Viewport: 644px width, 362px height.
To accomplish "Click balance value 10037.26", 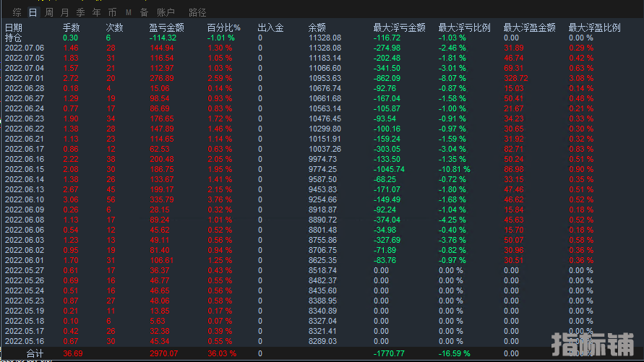I will tap(325, 149).
